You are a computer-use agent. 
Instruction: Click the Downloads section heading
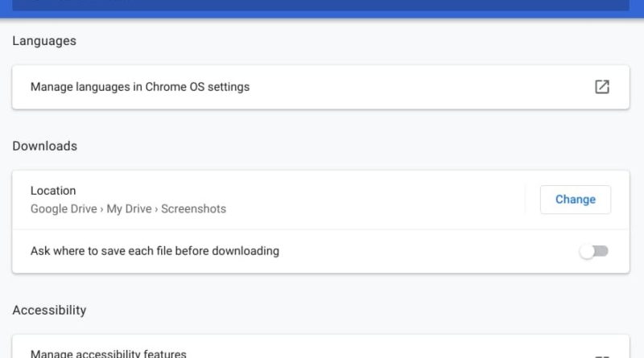[x=45, y=146]
